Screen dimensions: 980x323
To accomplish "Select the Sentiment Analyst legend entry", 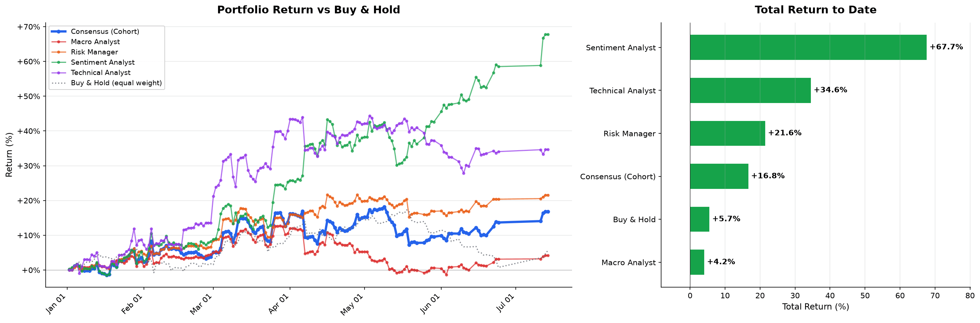I will [x=93, y=62].
